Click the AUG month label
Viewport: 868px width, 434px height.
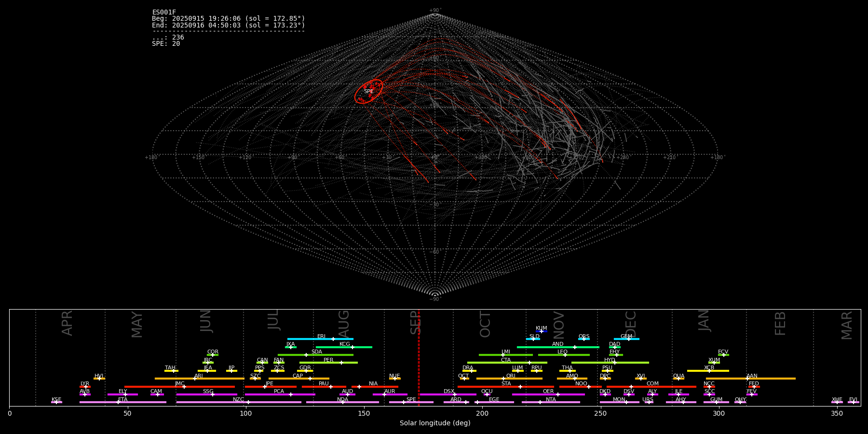tap(344, 324)
